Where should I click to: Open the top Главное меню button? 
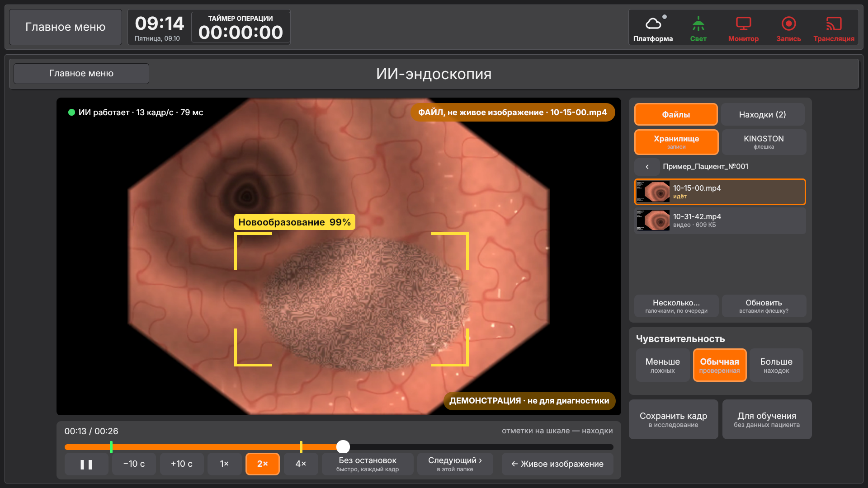pos(66,27)
